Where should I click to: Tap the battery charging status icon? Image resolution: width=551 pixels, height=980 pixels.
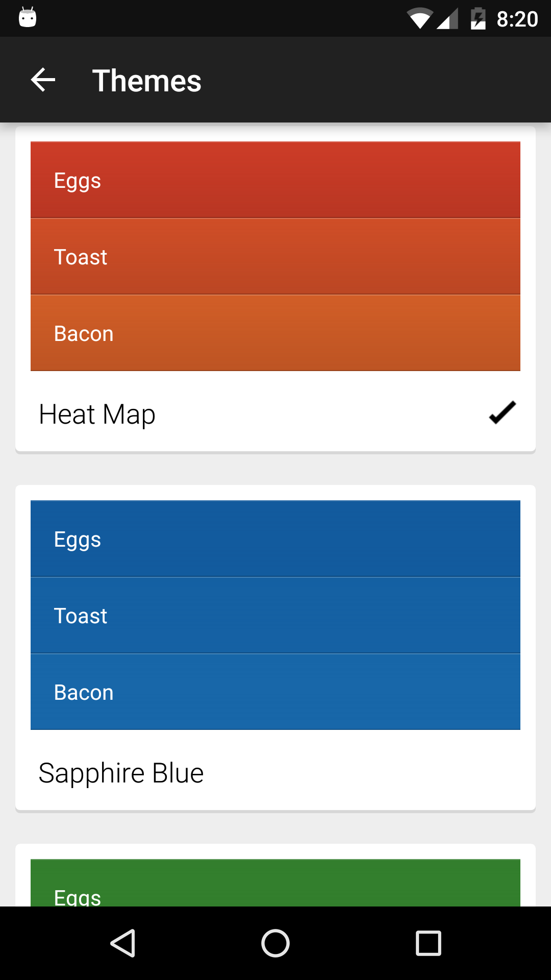tap(478, 19)
